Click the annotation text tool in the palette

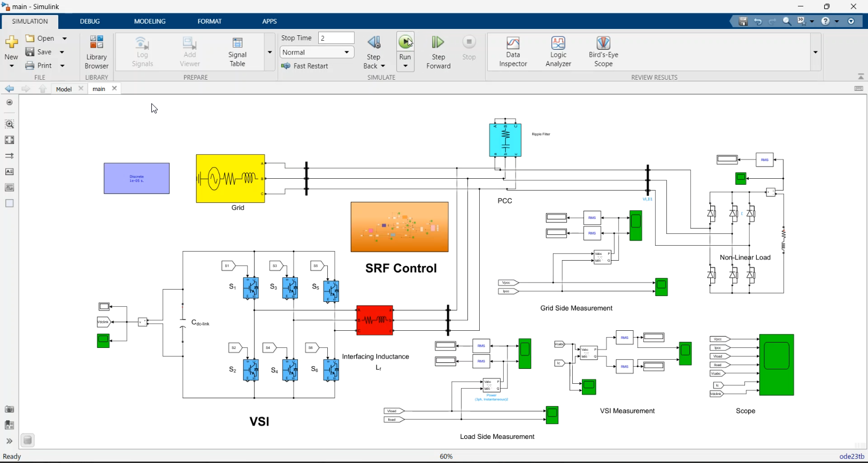10,172
